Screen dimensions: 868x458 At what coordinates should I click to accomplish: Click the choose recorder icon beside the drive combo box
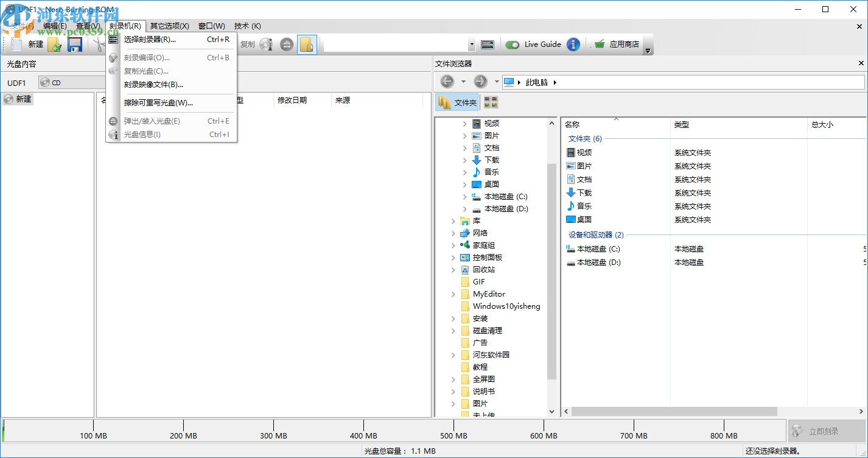point(487,44)
